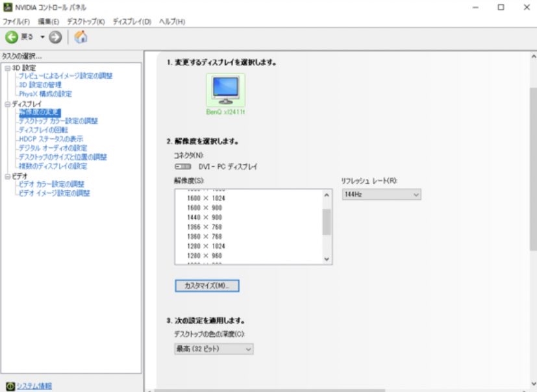Open PhysX 構成の設定
537x392 pixels.
tap(45, 94)
